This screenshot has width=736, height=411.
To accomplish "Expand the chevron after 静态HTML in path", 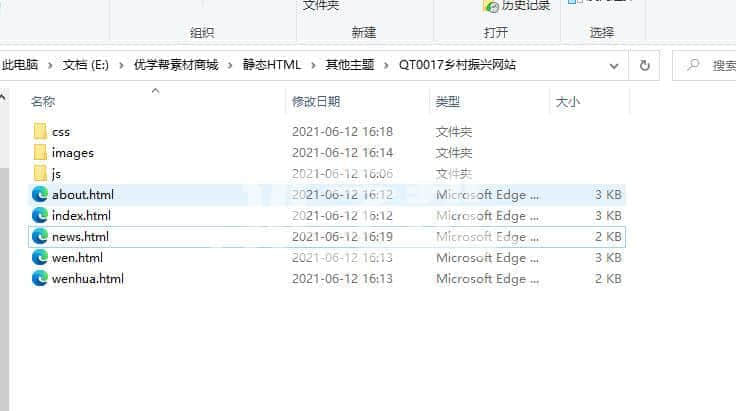I will 313,65.
